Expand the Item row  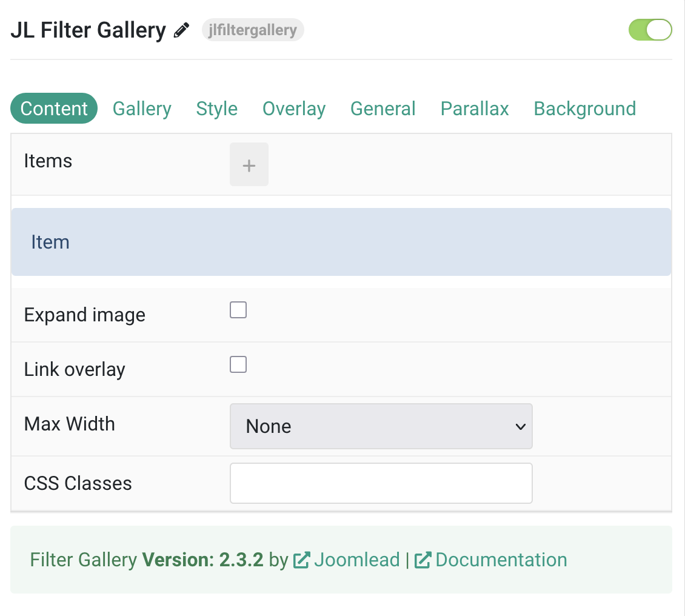(341, 241)
